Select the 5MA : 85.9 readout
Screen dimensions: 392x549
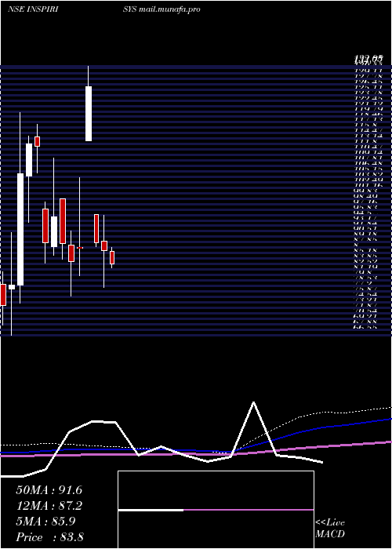[45, 522]
